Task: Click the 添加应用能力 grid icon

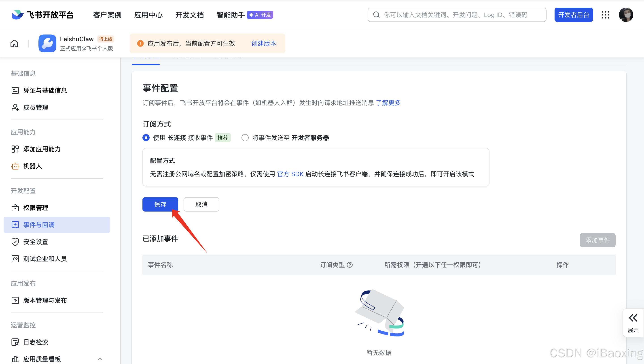Action: (x=15, y=149)
